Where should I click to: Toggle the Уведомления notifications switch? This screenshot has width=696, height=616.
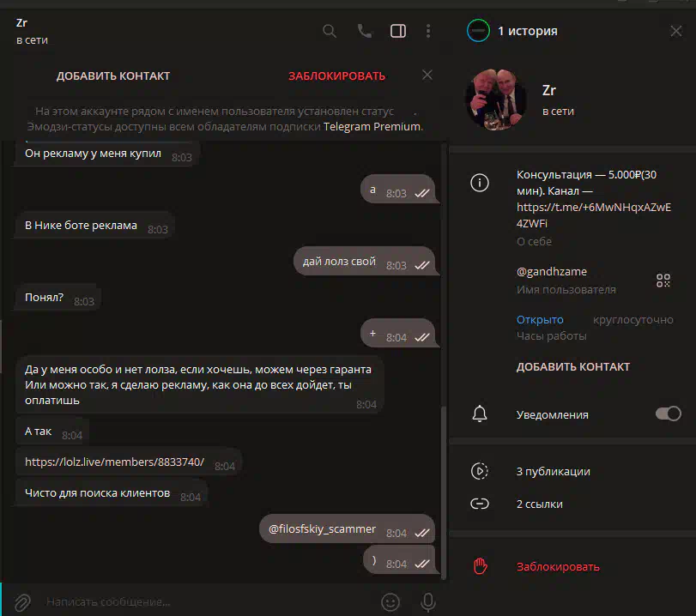668,414
